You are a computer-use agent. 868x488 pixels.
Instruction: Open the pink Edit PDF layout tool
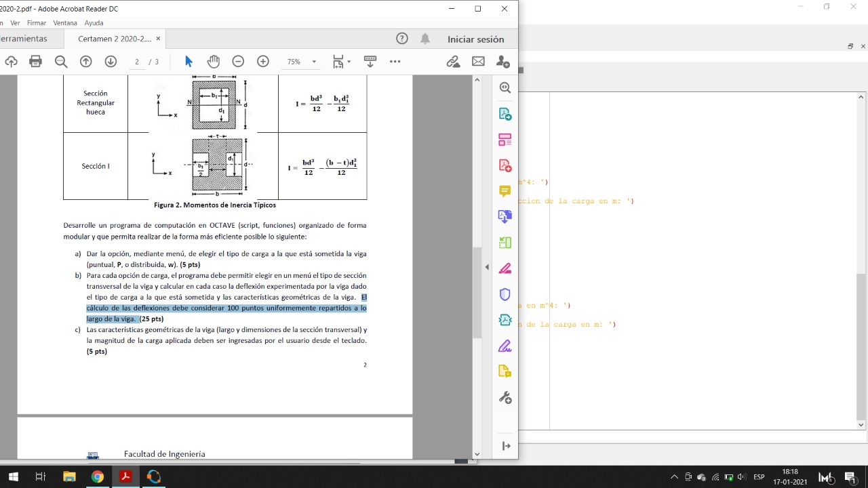[x=505, y=140]
